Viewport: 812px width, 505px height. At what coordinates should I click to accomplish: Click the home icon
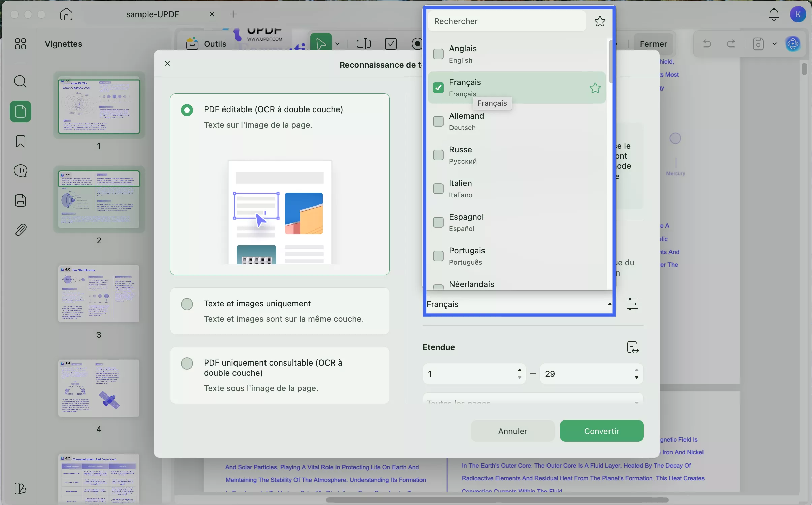(x=67, y=14)
